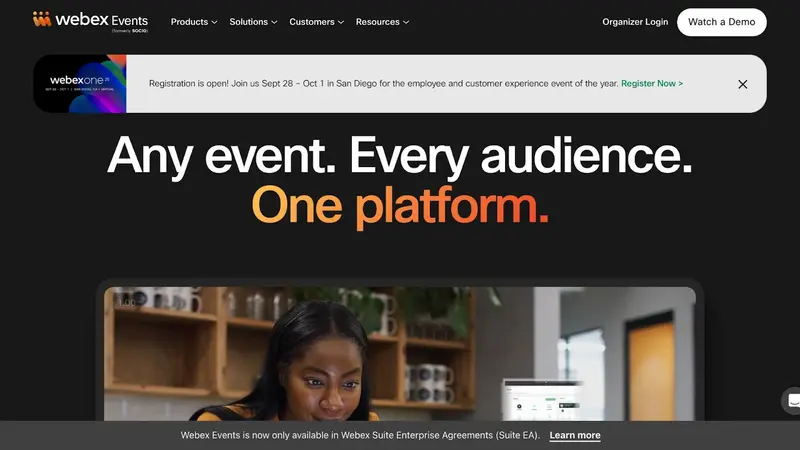Viewport: 800px width, 450px height.
Task: Click Learn more in bottom notice
Action: pos(574,435)
